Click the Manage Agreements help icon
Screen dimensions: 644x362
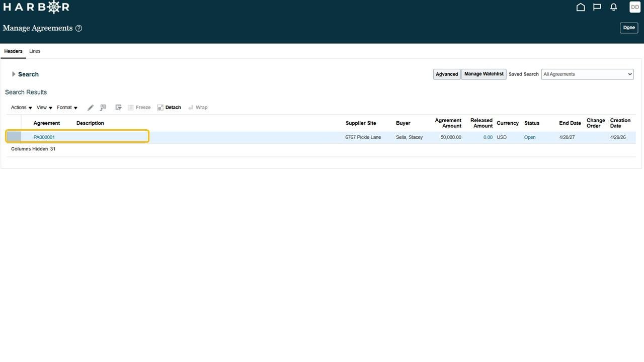tap(78, 28)
